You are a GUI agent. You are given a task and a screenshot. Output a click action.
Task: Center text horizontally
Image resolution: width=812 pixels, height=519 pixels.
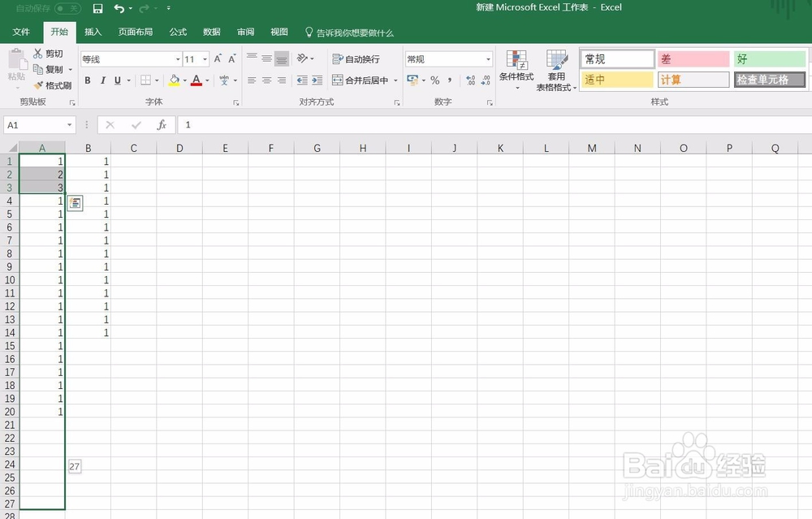point(266,80)
